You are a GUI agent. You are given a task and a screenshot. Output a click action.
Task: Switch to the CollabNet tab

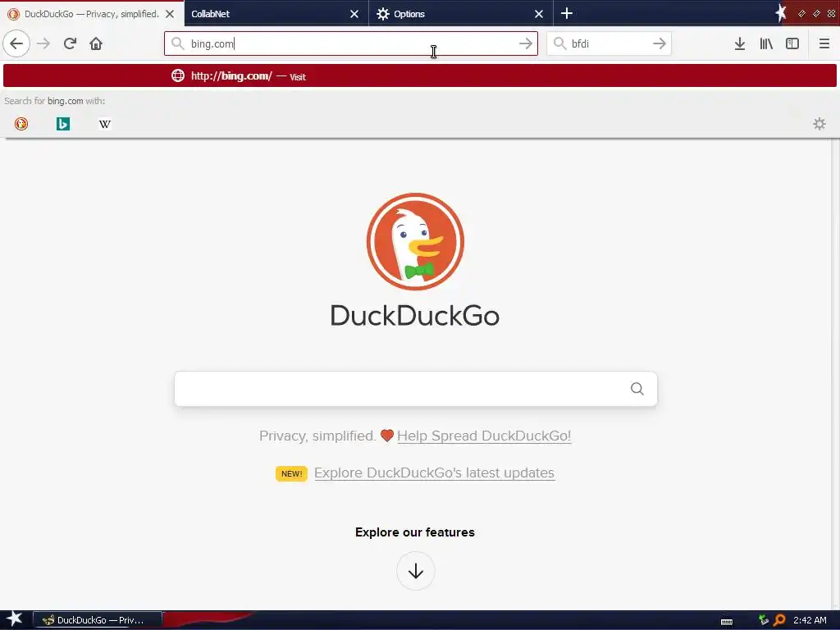tap(276, 14)
